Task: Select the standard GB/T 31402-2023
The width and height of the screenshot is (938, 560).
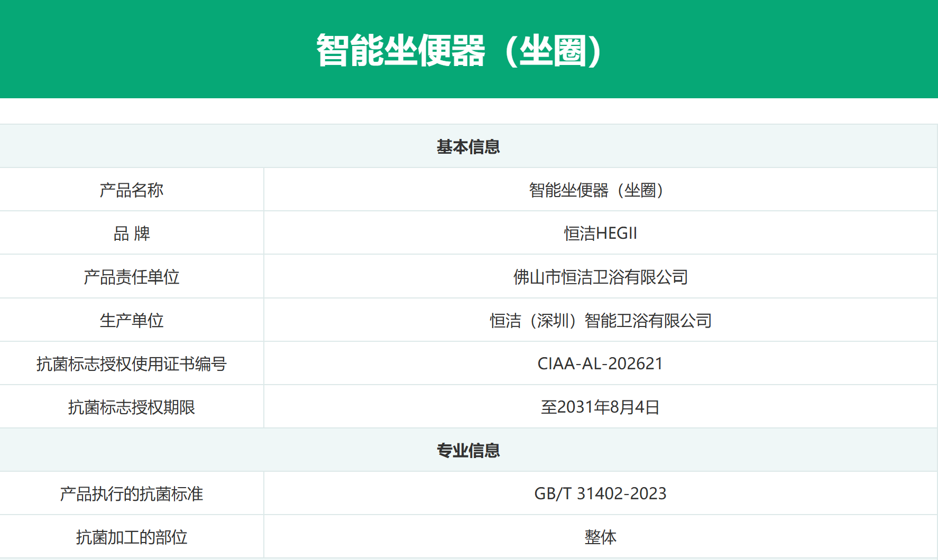Action: click(x=601, y=493)
